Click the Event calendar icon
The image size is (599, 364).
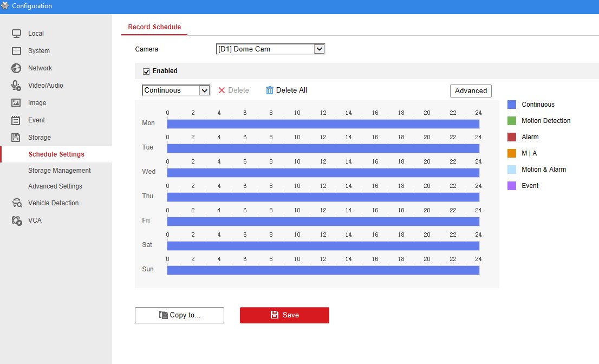[x=16, y=120]
